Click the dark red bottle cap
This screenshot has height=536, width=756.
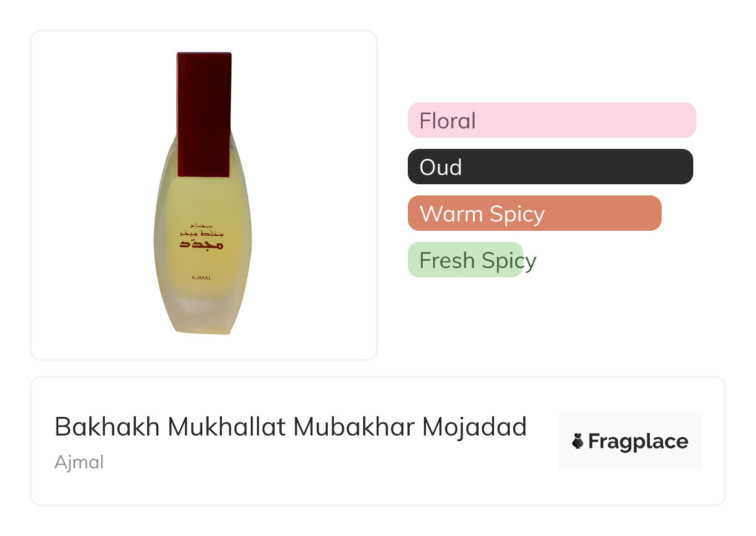[x=204, y=115]
